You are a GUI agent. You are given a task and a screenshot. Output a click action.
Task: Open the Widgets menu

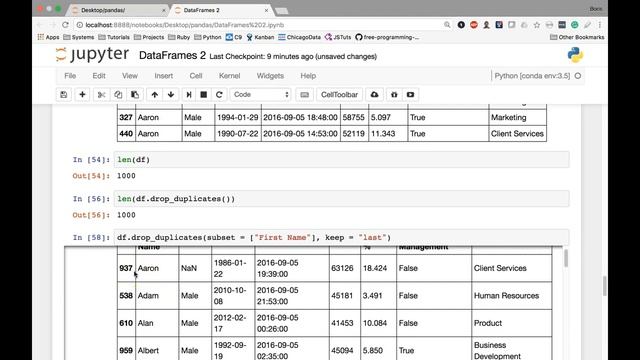(x=270, y=76)
